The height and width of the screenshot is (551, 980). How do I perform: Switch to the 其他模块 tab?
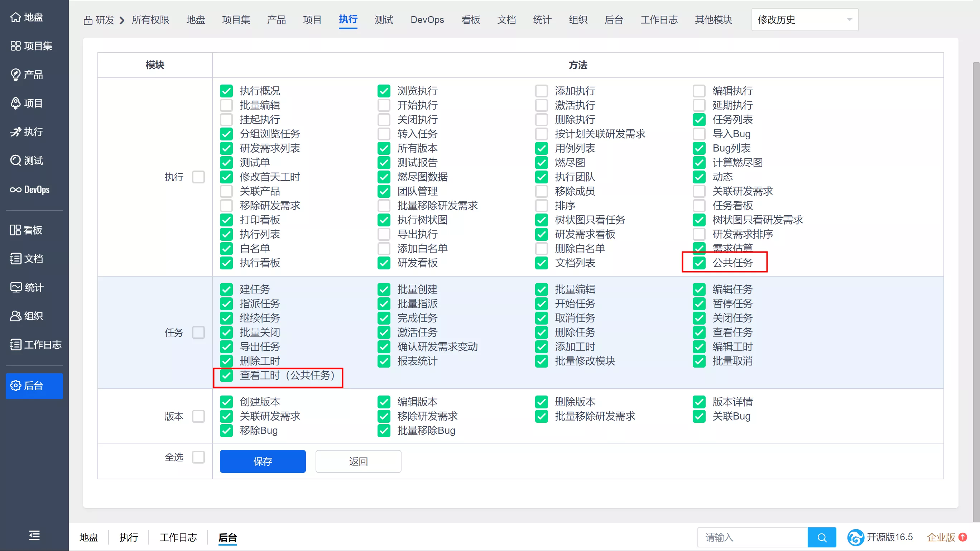[x=713, y=20]
